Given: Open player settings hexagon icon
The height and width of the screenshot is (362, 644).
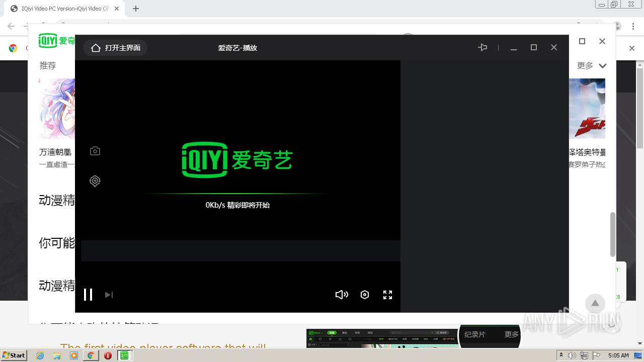Looking at the screenshot, I should point(365,295).
